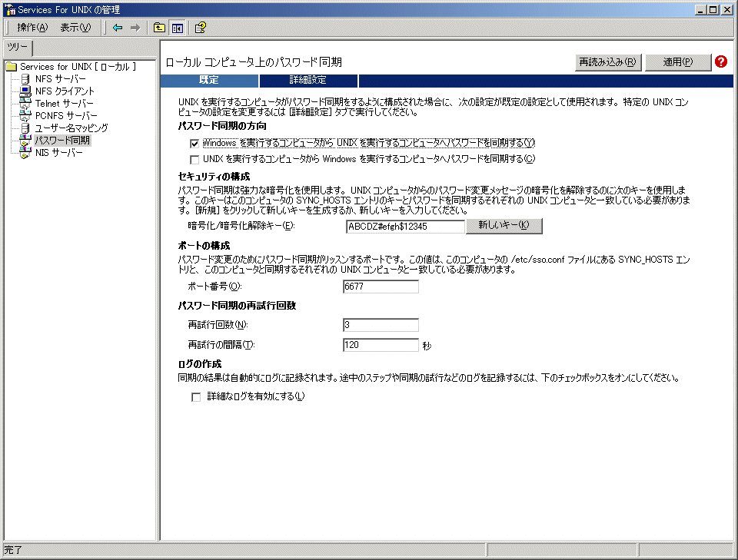Screen dimensions: 738x560
Task: Click the NFS クライアント computer icon
Action: point(25,91)
